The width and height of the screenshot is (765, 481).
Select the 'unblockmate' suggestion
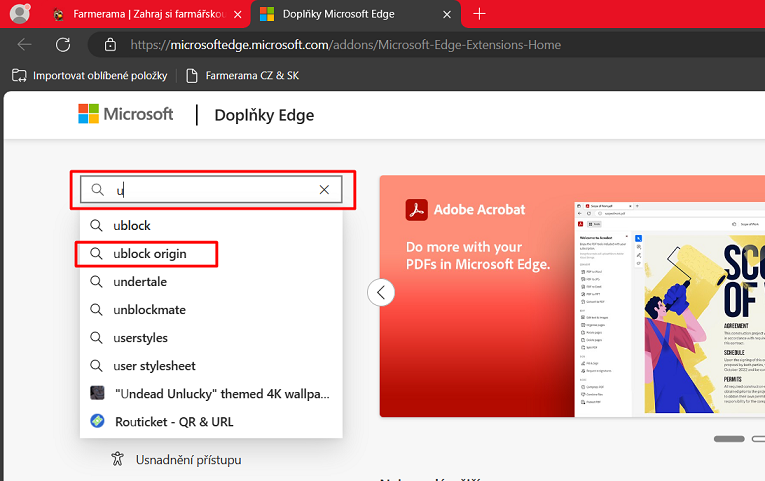[x=211, y=310]
